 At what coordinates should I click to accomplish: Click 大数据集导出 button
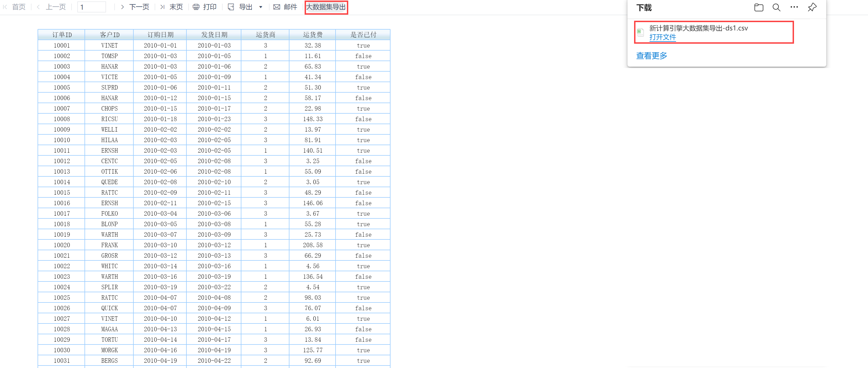pos(326,7)
